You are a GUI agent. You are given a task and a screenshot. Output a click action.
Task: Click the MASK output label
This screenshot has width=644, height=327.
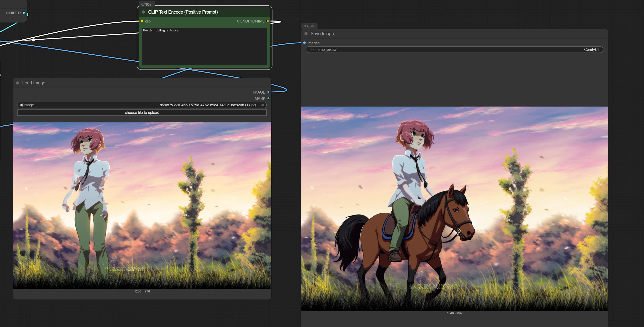click(260, 98)
